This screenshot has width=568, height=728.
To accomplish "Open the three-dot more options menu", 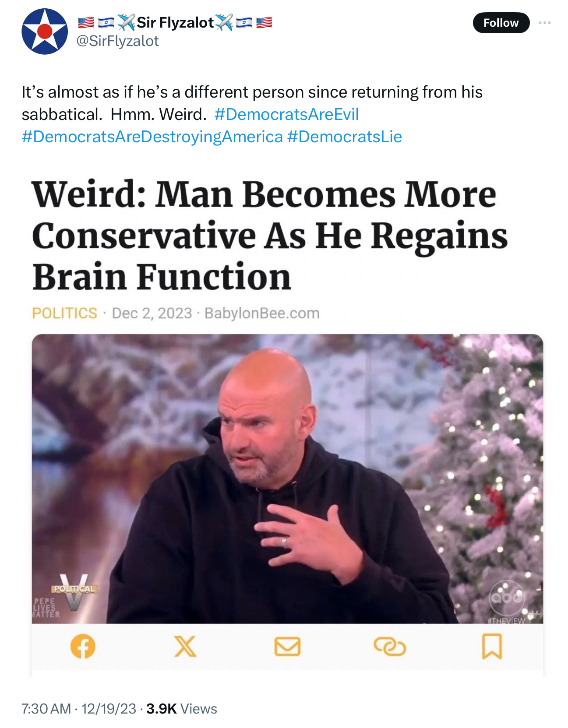I will (x=544, y=23).
